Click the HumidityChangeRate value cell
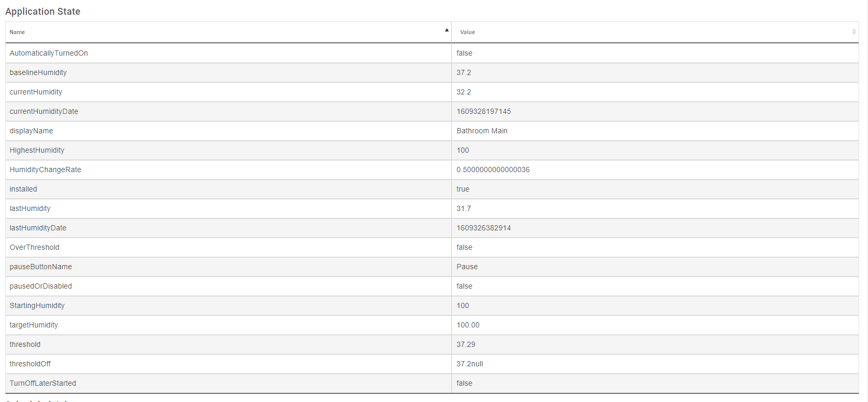The height and width of the screenshot is (402, 868). click(493, 170)
